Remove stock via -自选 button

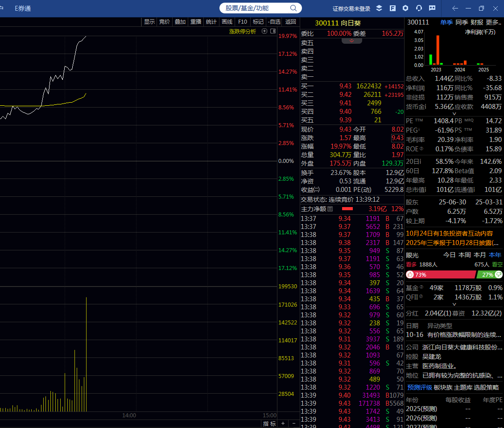(x=274, y=21)
